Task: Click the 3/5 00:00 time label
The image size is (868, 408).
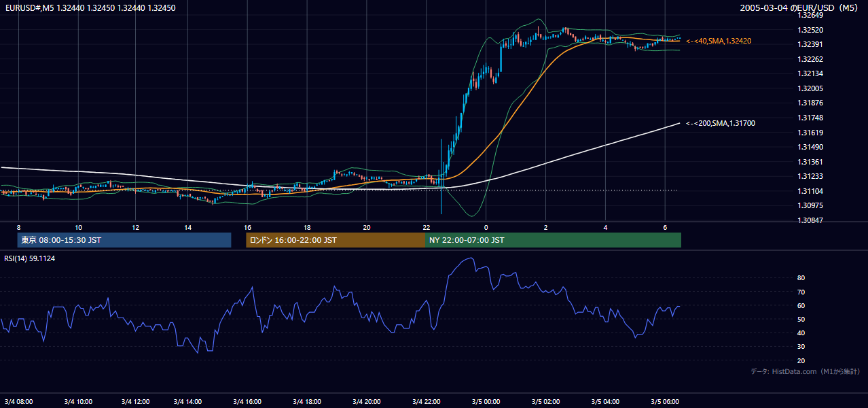Action: [486, 401]
